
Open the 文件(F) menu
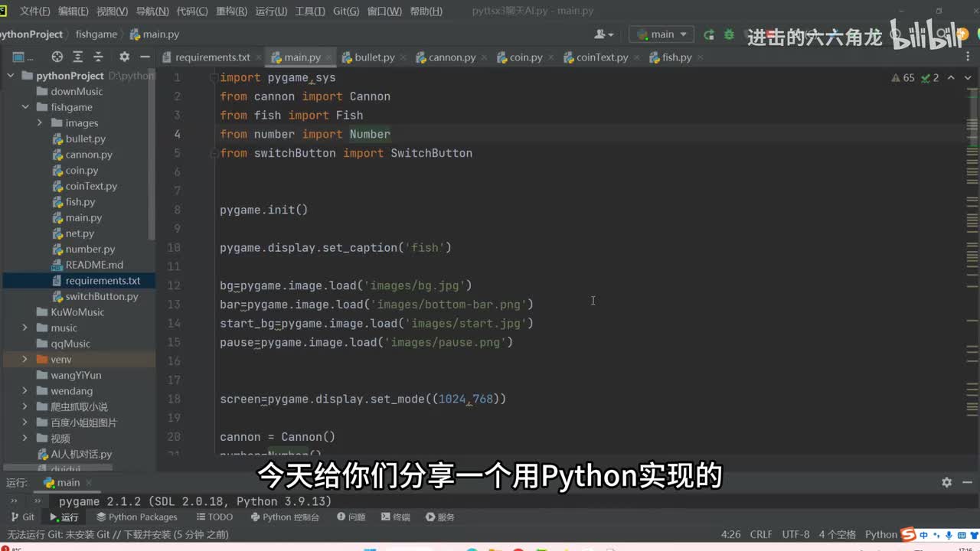(34, 11)
